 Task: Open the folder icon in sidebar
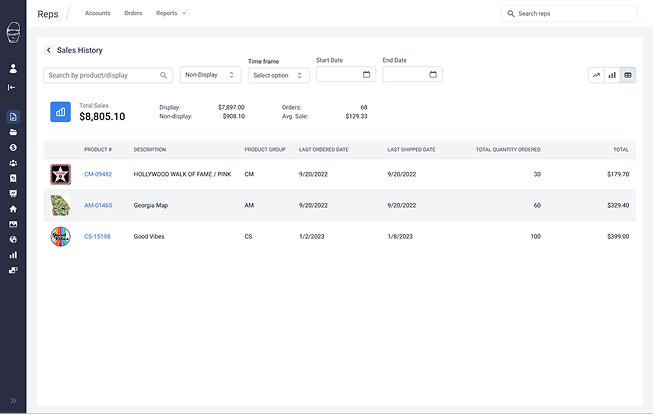click(13, 132)
